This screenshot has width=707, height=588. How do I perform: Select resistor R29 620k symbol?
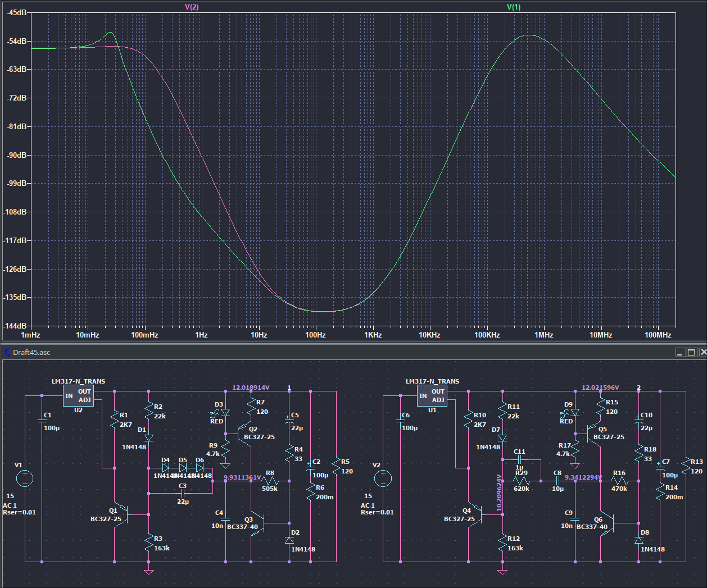[x=522, y=481]
